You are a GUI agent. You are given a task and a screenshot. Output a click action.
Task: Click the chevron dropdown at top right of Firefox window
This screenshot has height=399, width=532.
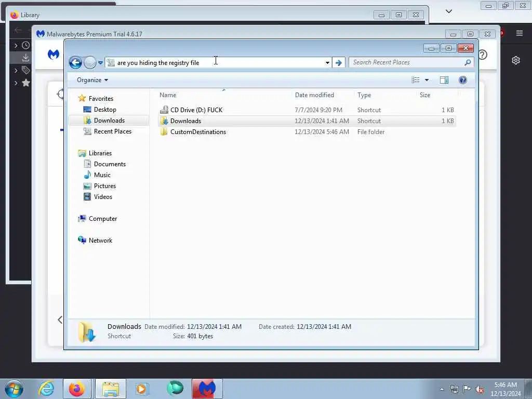click(448, 11)
